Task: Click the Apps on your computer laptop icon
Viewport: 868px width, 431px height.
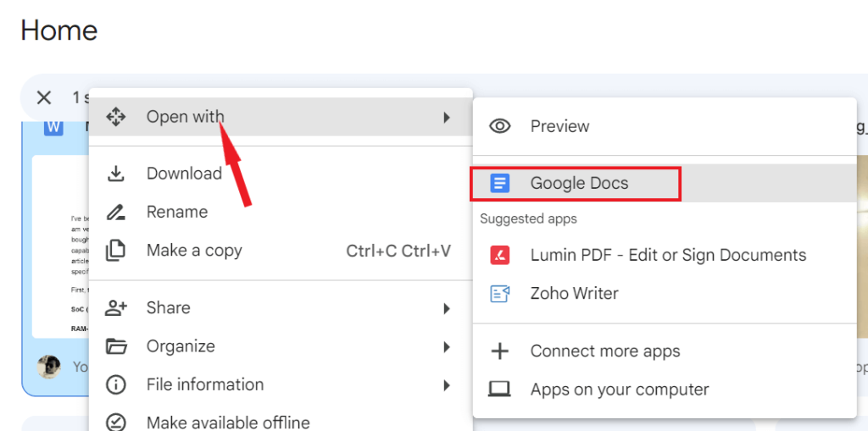Action: [500, 390]
